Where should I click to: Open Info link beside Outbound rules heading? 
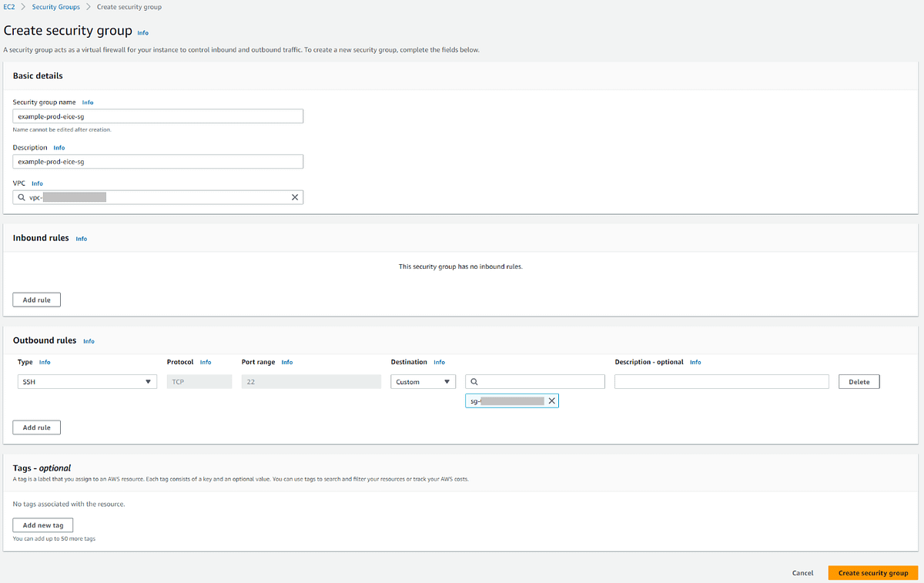click(89, 341)
